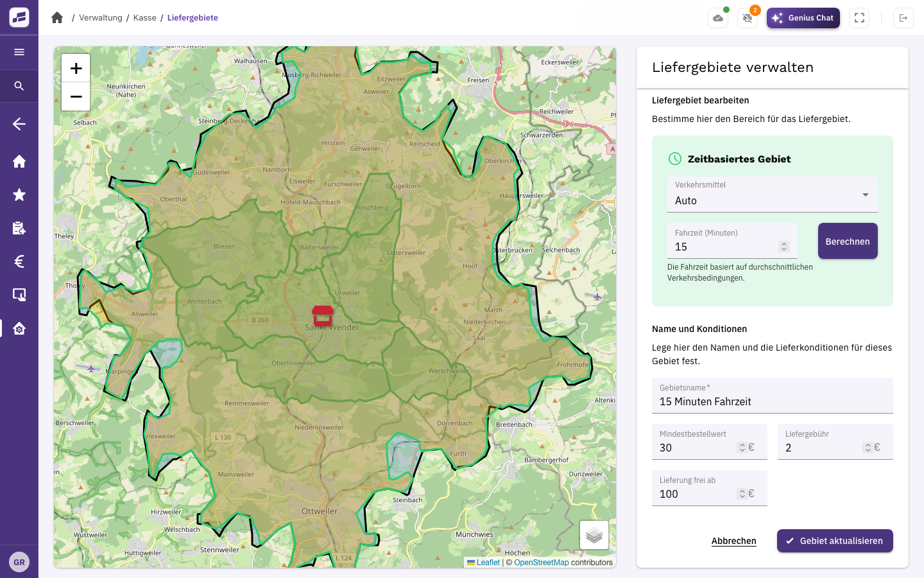Open the euro currency sidebar icon

pos(19,261)
